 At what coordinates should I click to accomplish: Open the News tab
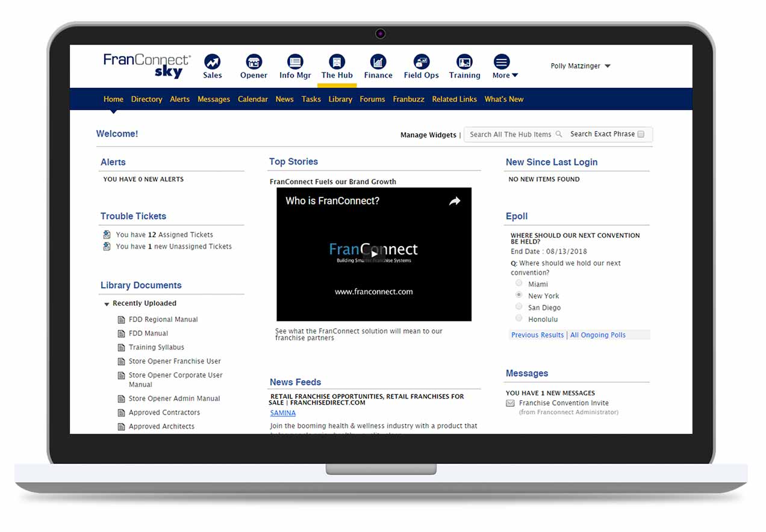click(x=284, y=99)
